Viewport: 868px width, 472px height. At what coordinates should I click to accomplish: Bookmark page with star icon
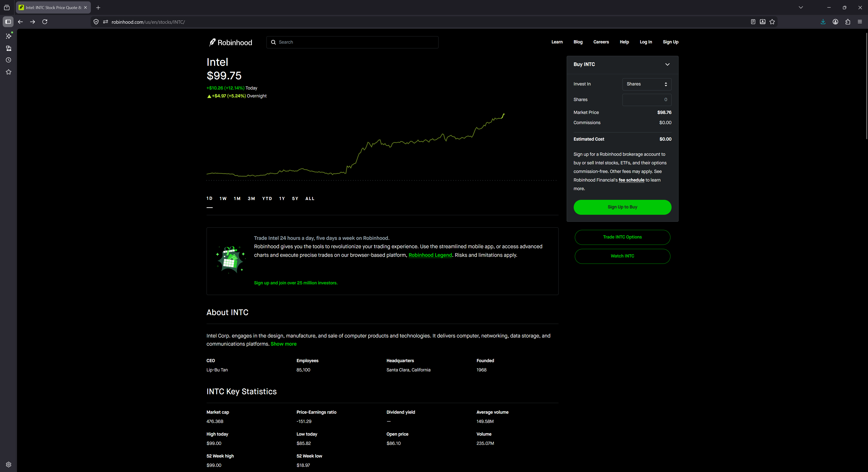pos(772,22)
